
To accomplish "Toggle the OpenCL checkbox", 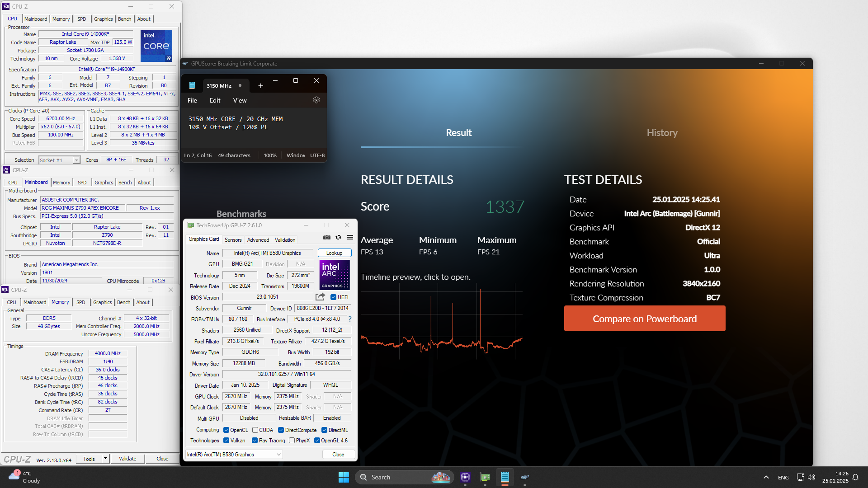I will (226, 430).
